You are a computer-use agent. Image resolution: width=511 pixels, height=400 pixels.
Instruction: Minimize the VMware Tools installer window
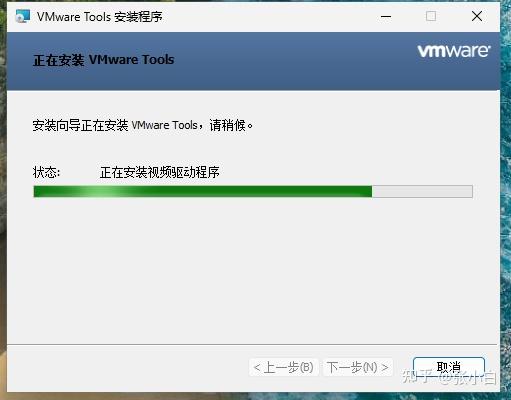pos(386,16)
